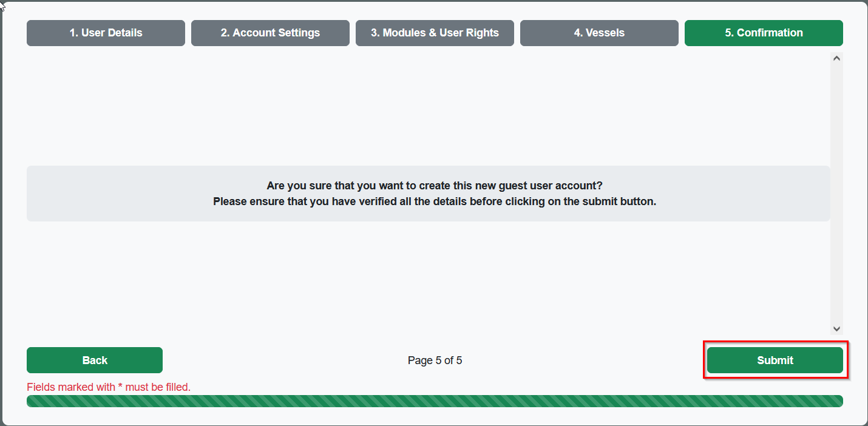Select the Vessels step tab
868x426 pixels.
pos(599,33)
